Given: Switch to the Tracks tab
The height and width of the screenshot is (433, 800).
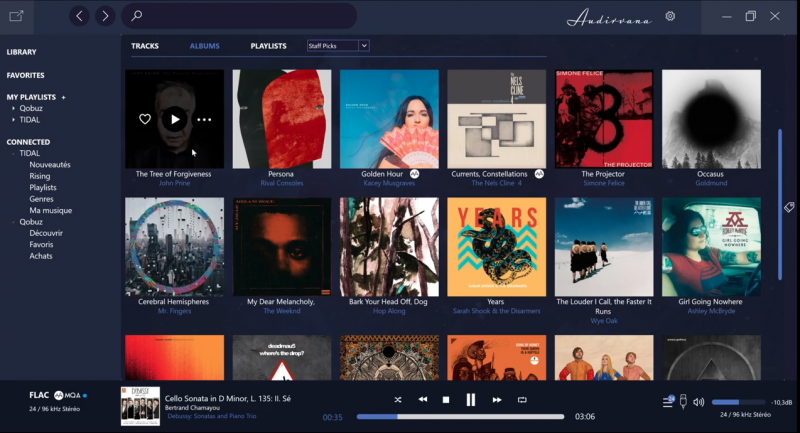Looking at the screenshot, I should [145, 46].
